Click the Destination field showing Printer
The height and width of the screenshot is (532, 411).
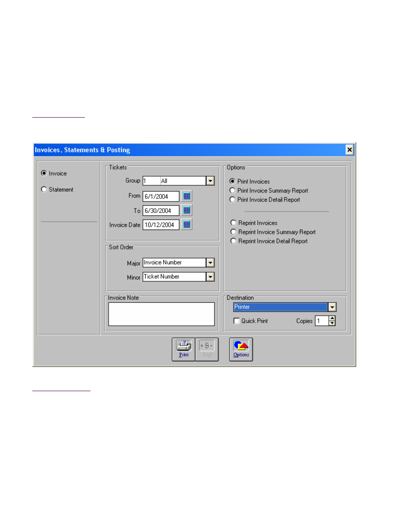(x=280, y=307)
